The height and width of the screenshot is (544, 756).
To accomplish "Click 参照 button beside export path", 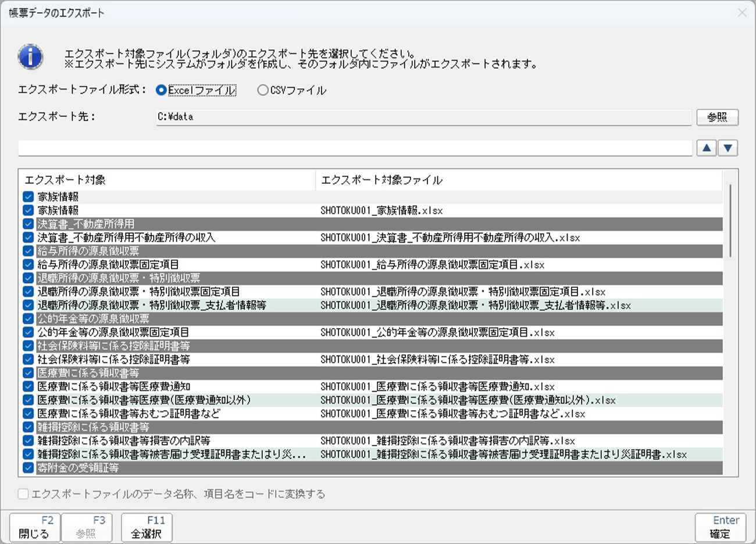I will click(x=717, y=117).
